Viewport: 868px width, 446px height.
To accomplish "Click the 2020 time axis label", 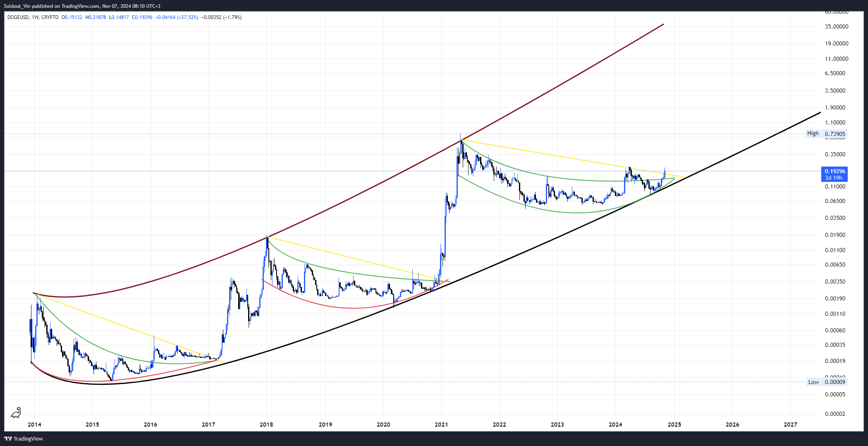I will [383, 425].
